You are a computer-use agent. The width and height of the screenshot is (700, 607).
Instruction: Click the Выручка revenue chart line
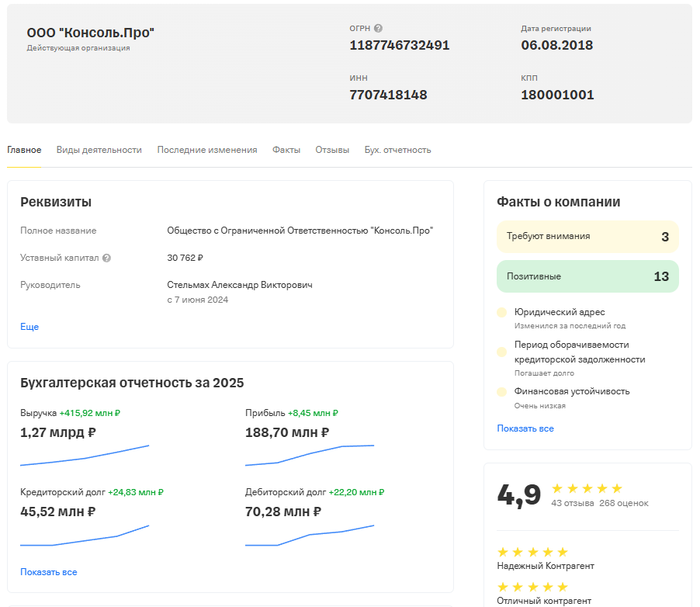point(85,456)
